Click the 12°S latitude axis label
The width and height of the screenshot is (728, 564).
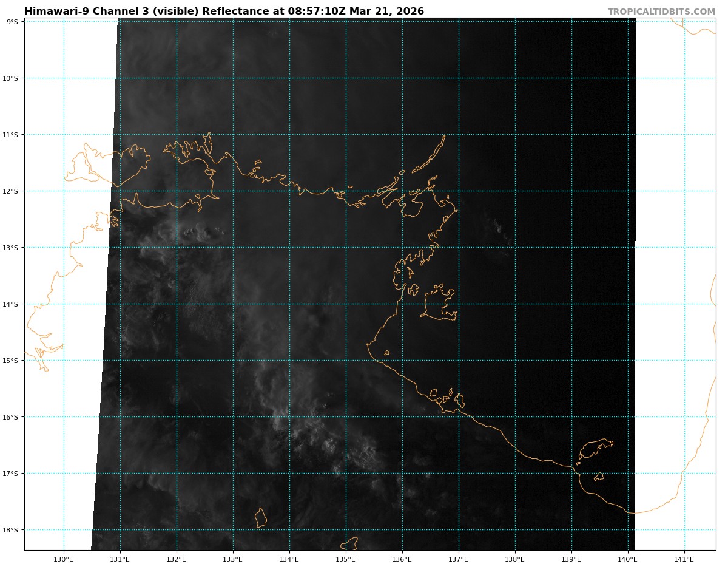pyautogui.click(x=11, y=191)
